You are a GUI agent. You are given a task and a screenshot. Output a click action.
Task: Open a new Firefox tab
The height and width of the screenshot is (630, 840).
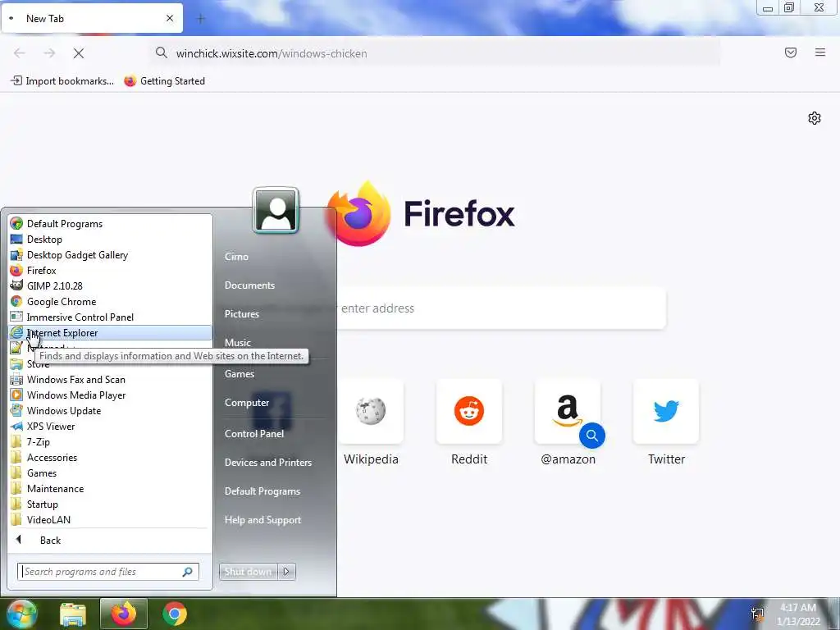pos(201,19)
